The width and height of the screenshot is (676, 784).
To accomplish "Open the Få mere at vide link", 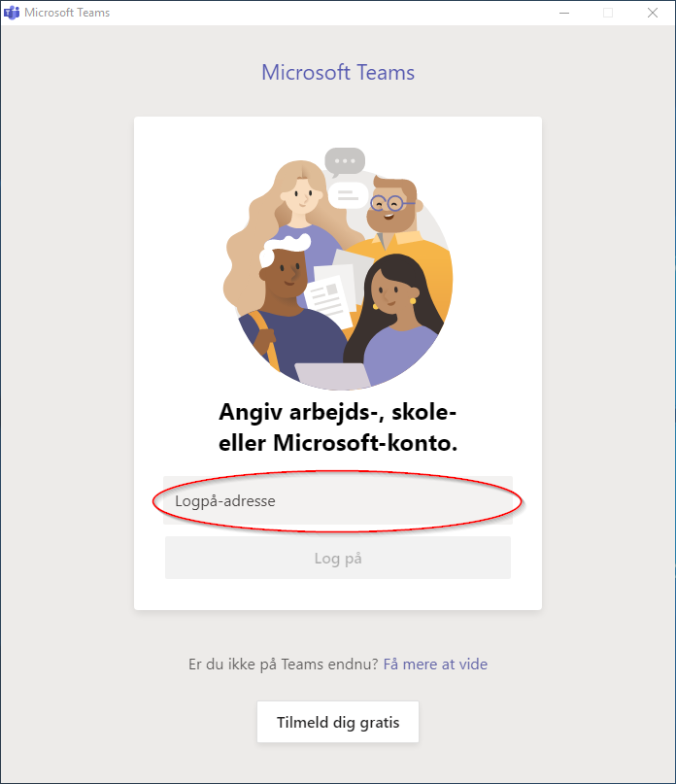I will 435,664.
